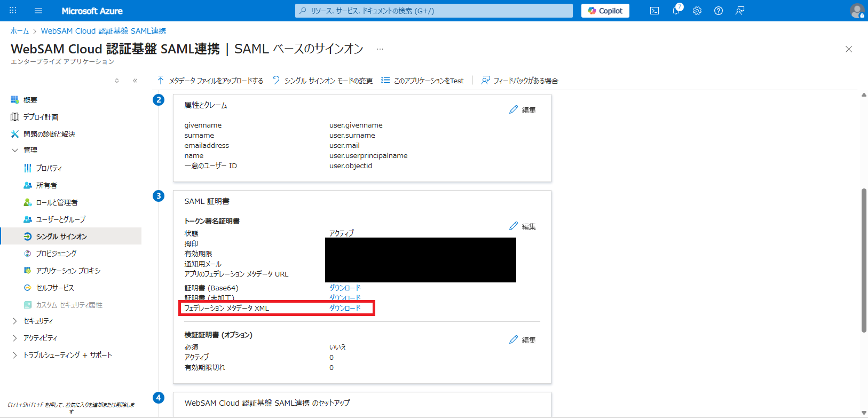This screenshot has width=868, height=418.
Task: Open the portal settings gear icon
Action: [697, 11]
